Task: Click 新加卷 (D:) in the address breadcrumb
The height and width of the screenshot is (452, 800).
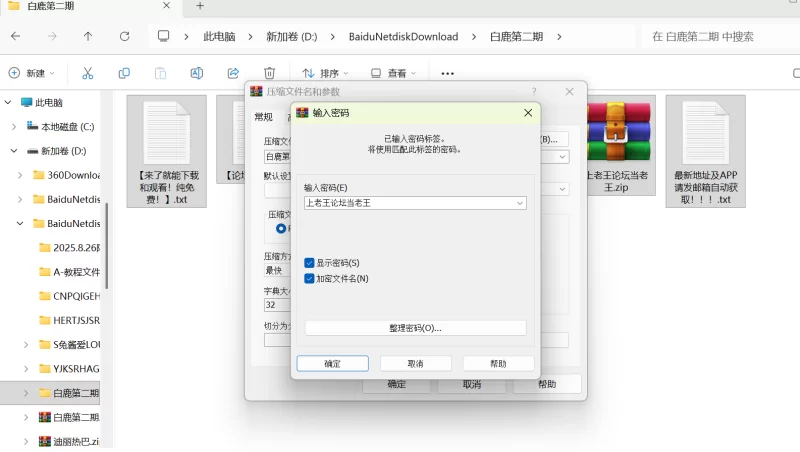Action: click(x=291, y=36)
